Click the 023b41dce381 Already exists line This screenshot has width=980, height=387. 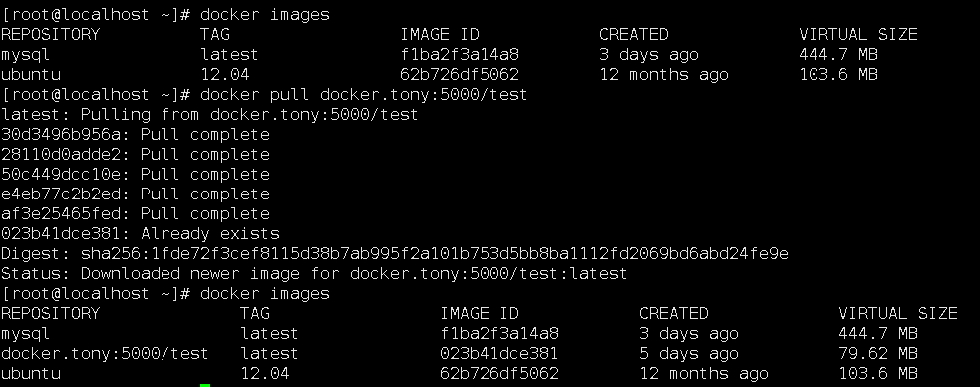[141, 234]
